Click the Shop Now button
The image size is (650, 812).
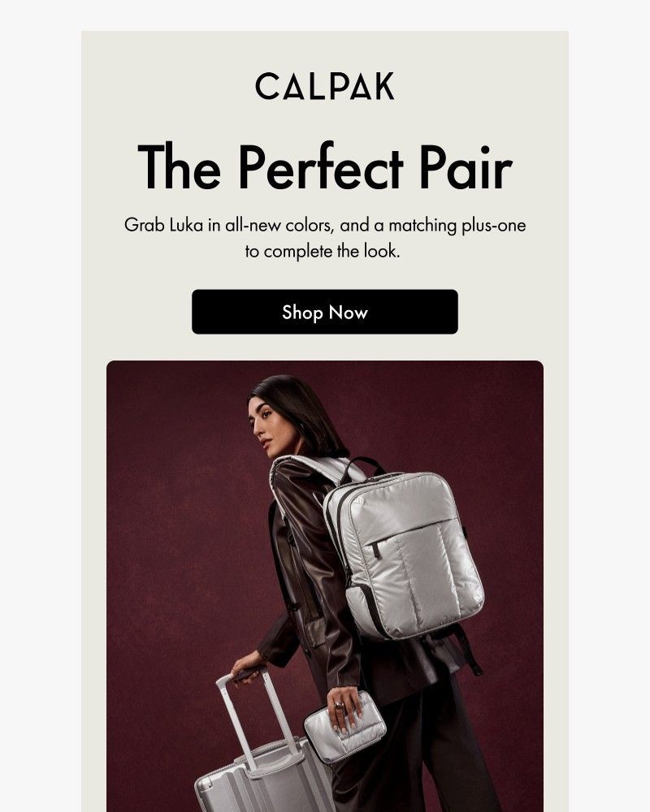point(325,312)
